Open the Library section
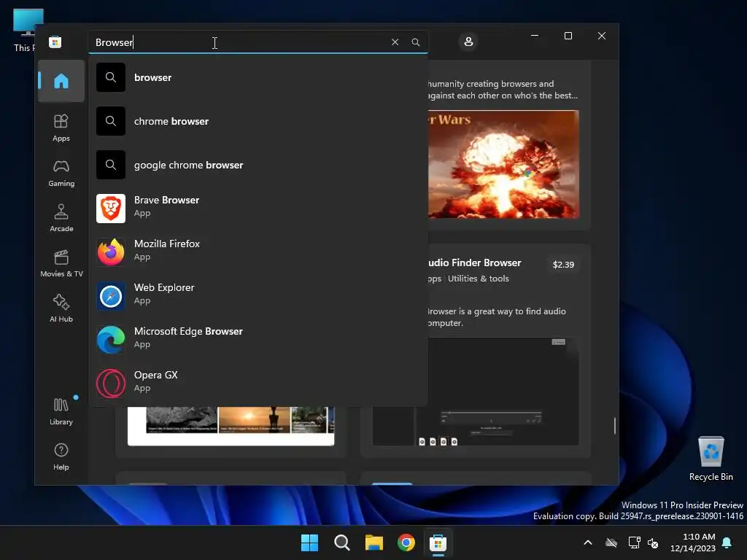This screenshot has height=560, width=747. point(61,411)
